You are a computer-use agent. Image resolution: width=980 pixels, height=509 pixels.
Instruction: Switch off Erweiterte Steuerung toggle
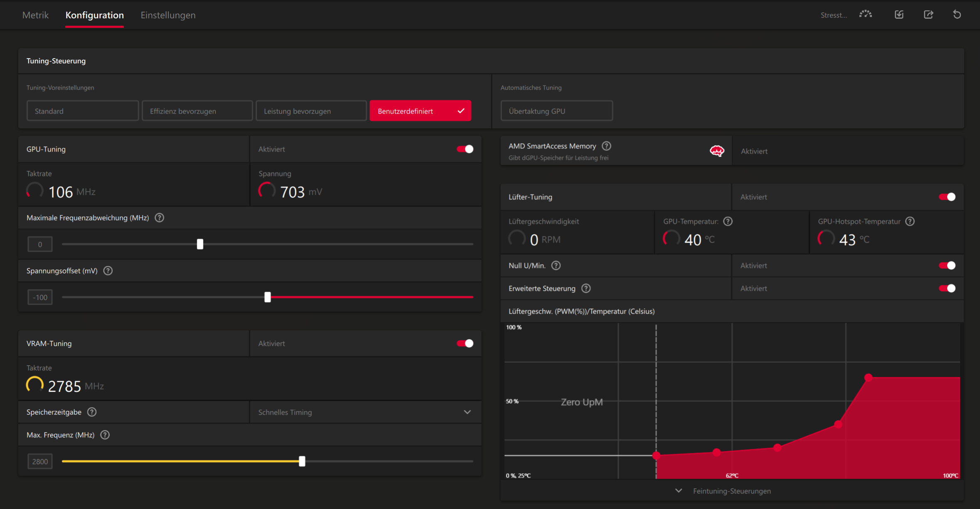coord(947,288)
